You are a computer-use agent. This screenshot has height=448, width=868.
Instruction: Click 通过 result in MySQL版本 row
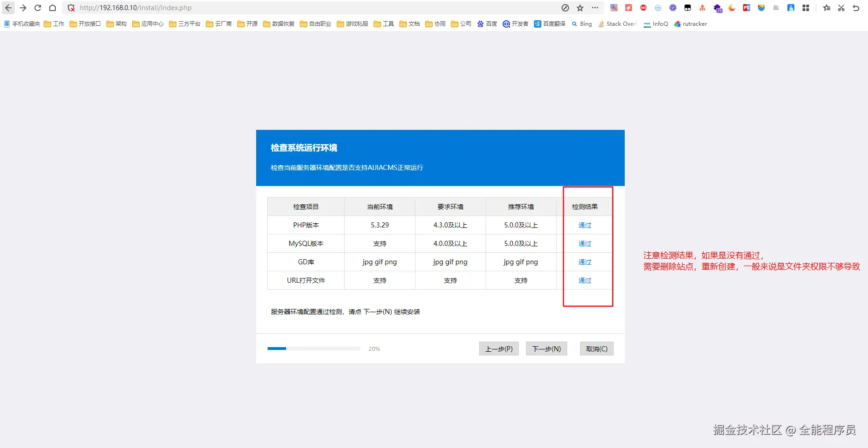click(x=585, y=244)
